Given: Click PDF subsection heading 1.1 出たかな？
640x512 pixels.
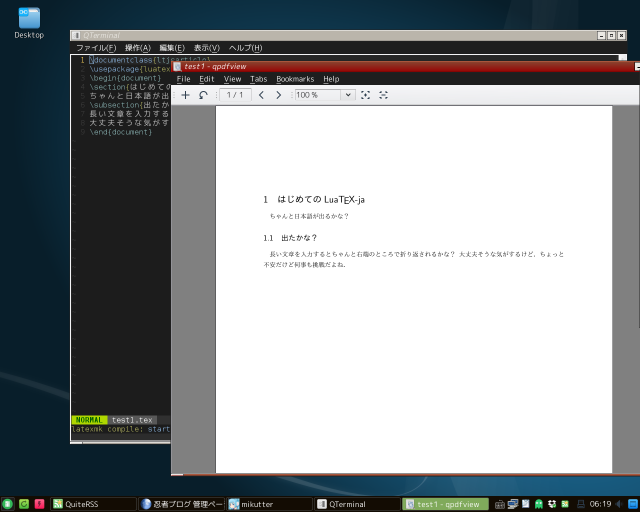Looking at the screenshot, I should coord(290,238).
